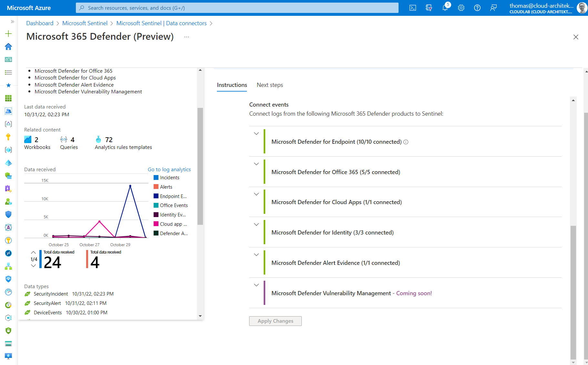Open the directories and subscriptions filter
The width and height of the screenshot is (588, 365).
point(429,8)
